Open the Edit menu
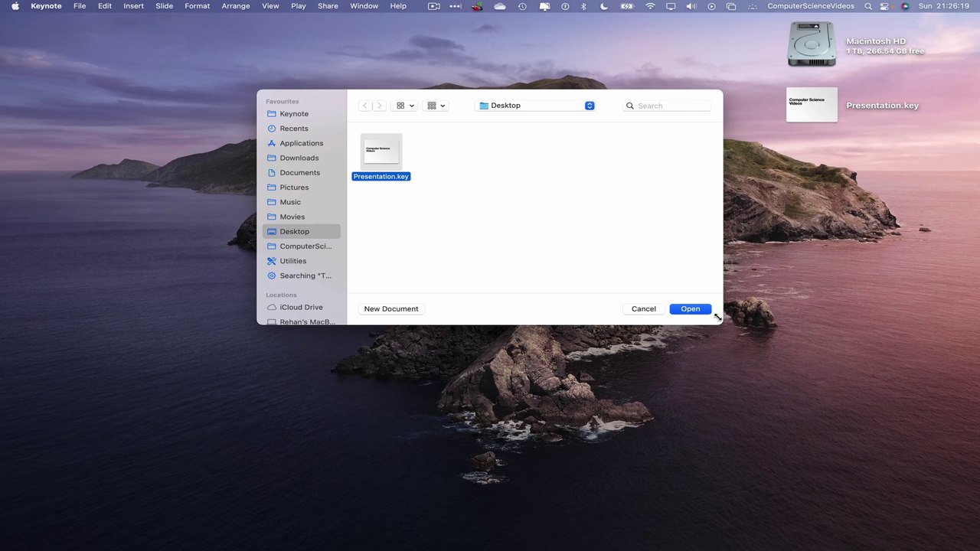 tap(105, 6)
